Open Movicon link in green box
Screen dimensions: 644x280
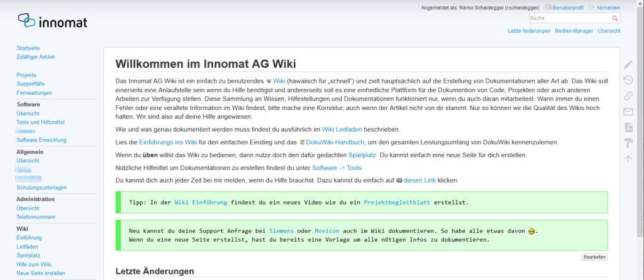(327, 231)
